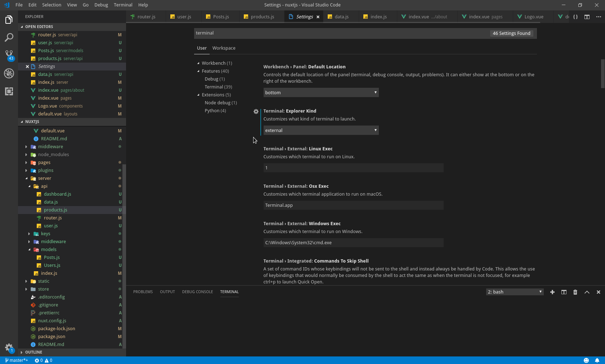Close Settings in Open Editors list

click(27, 67)
